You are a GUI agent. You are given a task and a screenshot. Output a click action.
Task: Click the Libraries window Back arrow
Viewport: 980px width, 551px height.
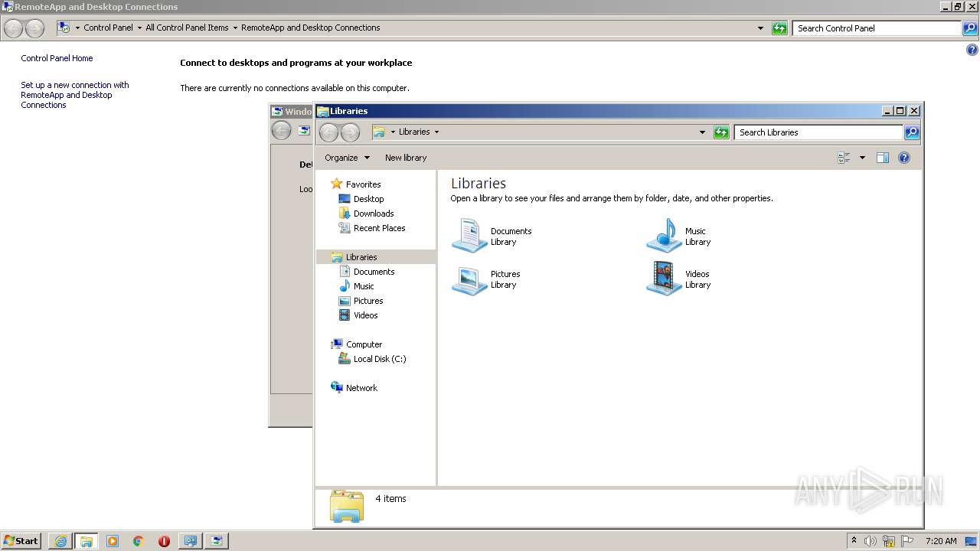click(x=328, y=132)
